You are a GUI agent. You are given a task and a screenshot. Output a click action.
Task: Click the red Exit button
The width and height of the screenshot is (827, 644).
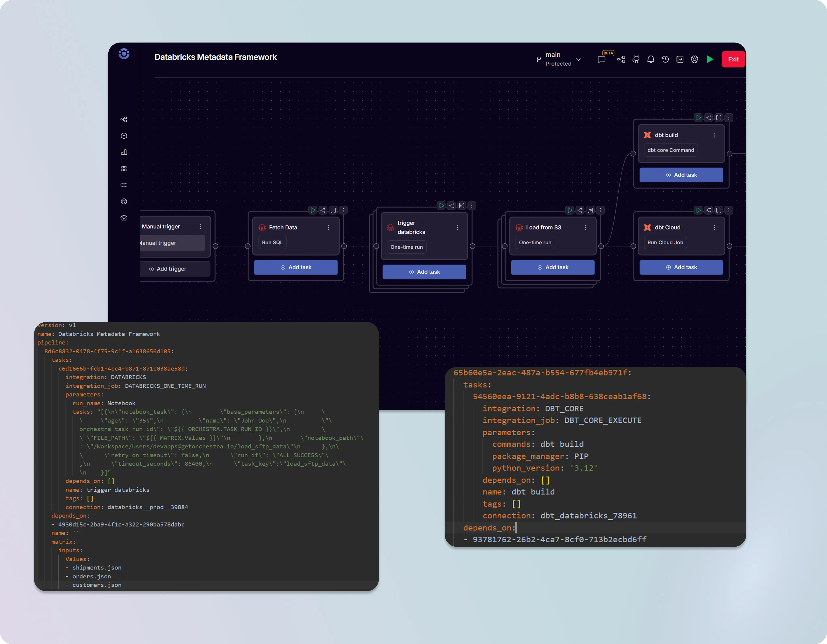pos(733,60)
